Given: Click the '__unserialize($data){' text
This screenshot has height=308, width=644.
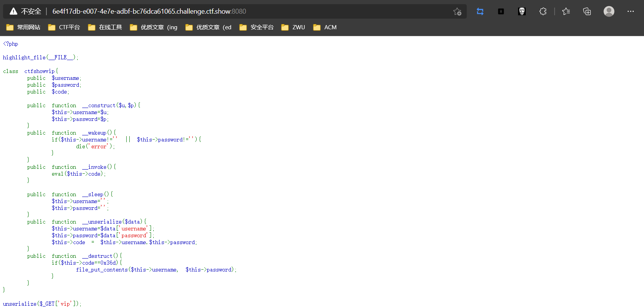Looking at the screenshot, I should pos(114,222).
